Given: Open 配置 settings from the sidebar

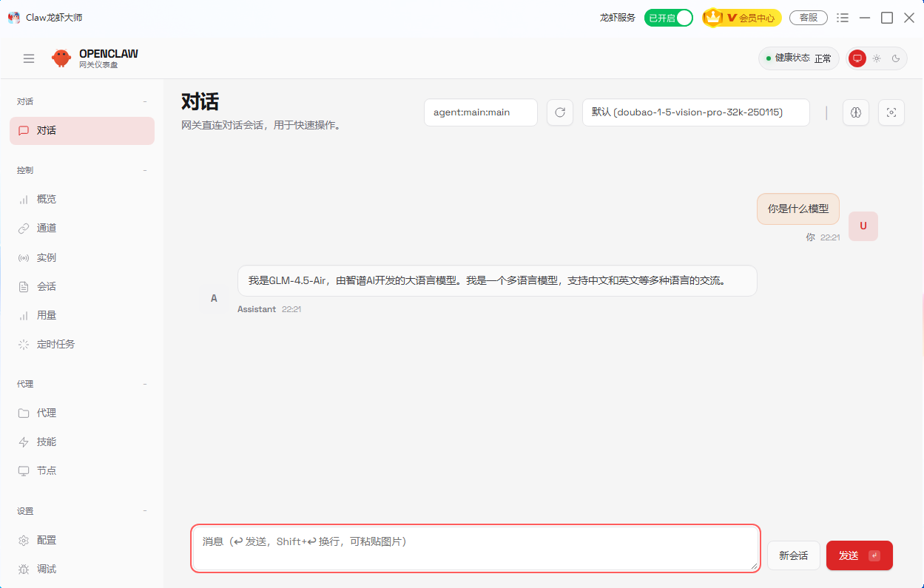Looking at the screenshot, I should pyautogui.click(x=46, y=540).
